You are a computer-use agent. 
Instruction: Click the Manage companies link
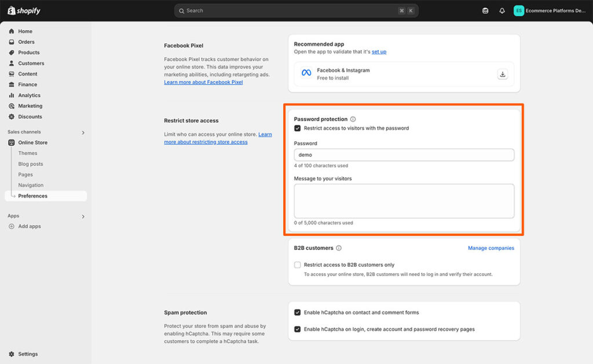pos(490,248)
